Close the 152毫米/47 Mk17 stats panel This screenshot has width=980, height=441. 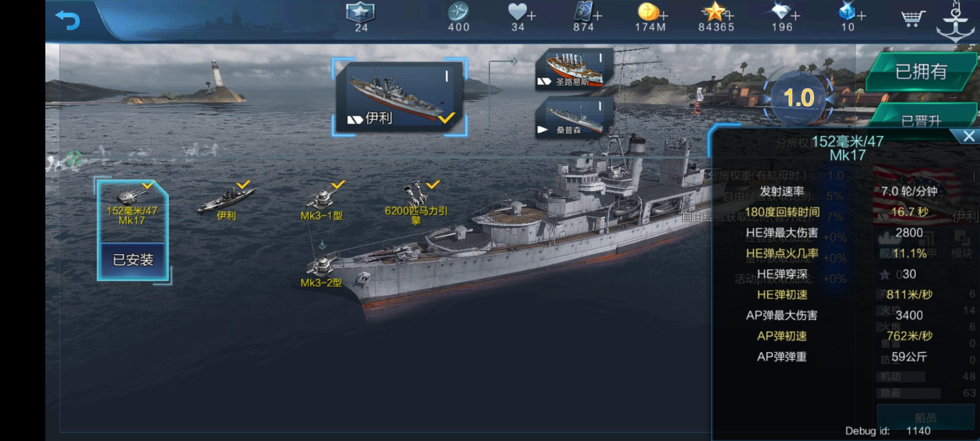coord(969,136)
